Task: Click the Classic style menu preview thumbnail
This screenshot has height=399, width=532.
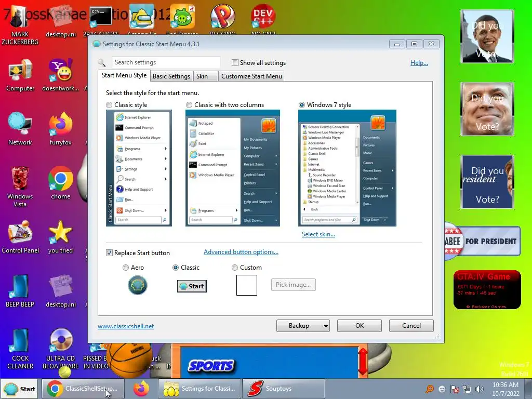Action: pos(139,168)
